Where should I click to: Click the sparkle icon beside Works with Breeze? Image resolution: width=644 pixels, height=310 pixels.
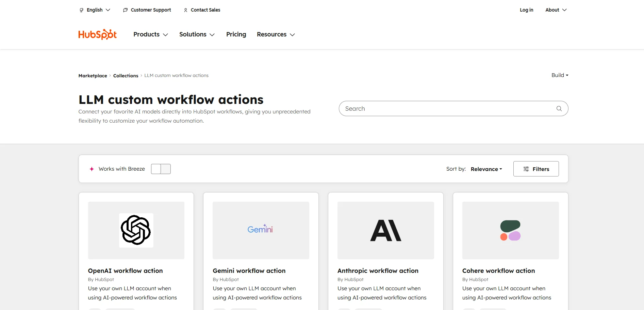(x=92, y=169)
